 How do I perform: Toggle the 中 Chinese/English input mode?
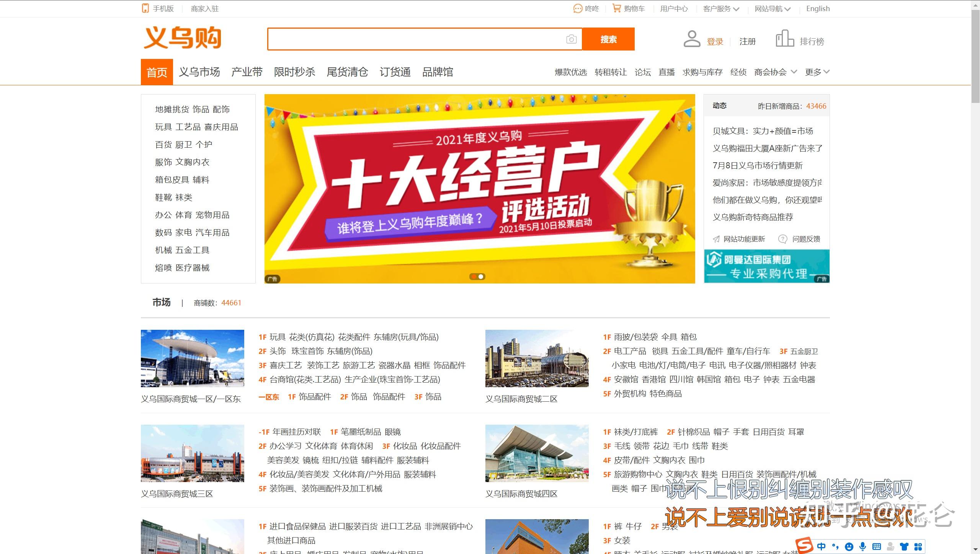822,546
